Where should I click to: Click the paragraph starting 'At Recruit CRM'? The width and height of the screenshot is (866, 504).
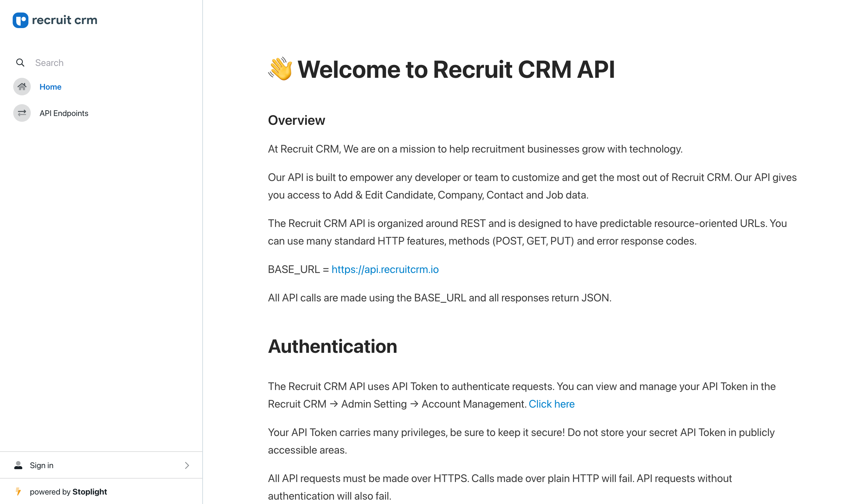point(475,149)
